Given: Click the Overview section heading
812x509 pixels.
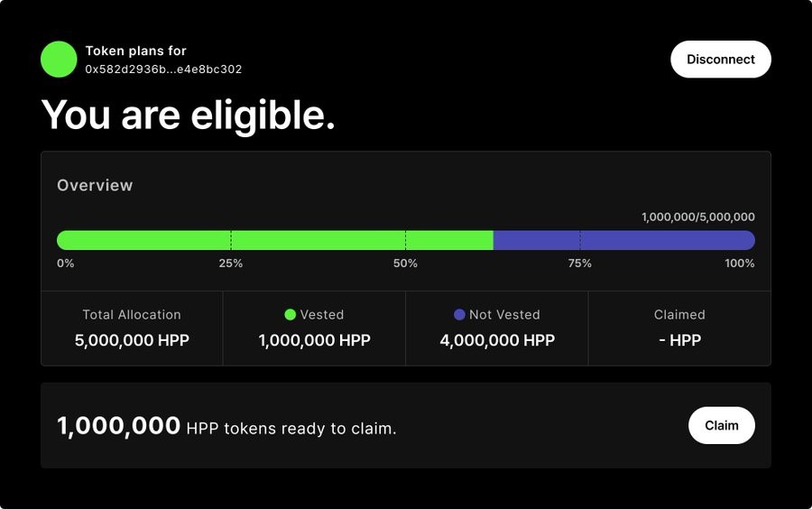Looking at the screenshot, I should tap(95, 185).
